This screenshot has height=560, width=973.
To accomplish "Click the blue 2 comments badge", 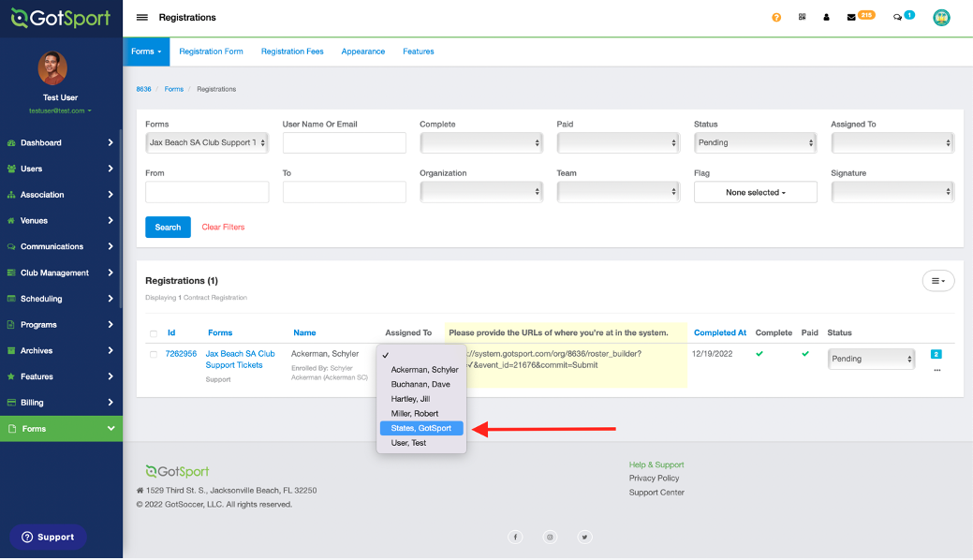I will pos(936,355).
